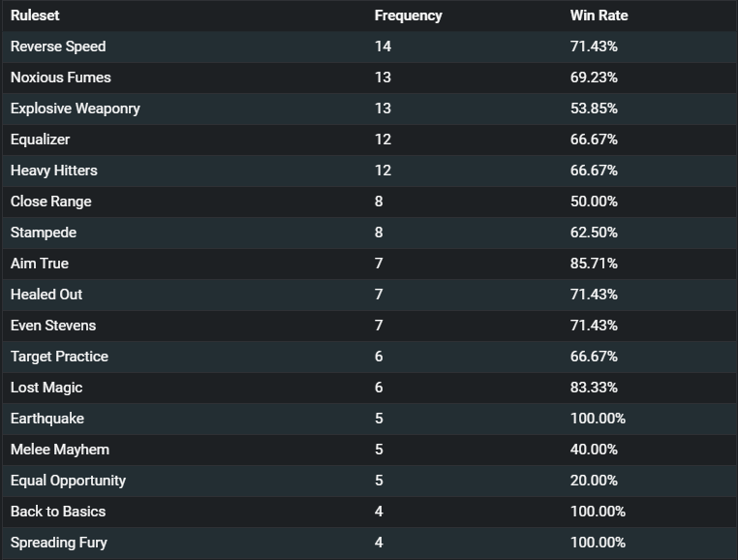
Task: Select the Melee Mayhem row
Action: [370, 450]
